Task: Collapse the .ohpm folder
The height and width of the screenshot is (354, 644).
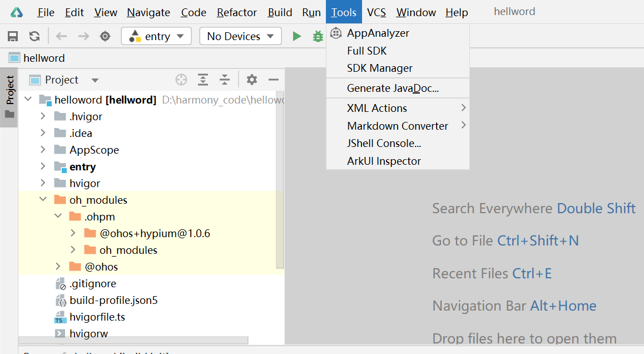Action: tap(58, 217)
